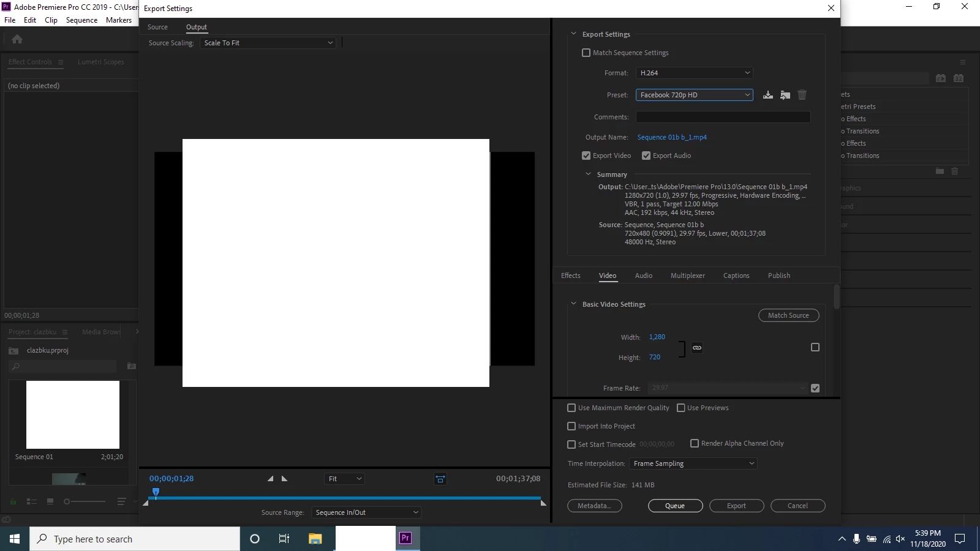Open the Captions tab

pos(736,275)
